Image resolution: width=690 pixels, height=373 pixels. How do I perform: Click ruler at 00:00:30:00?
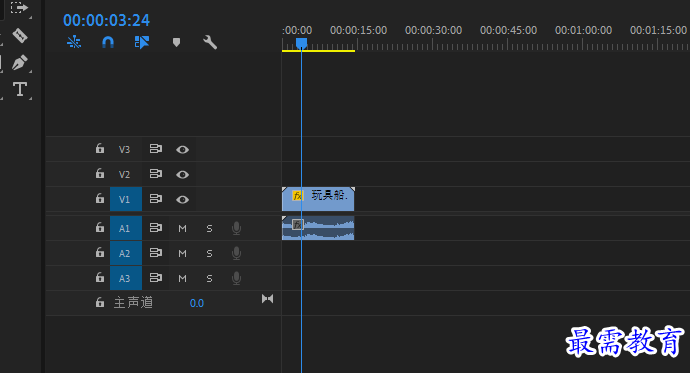point(433,30)
